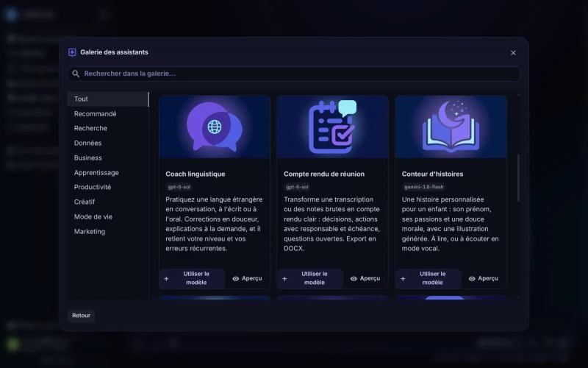
Task: Click the plus icon on Conteur d'histoires card
Action: pos(403,279)
